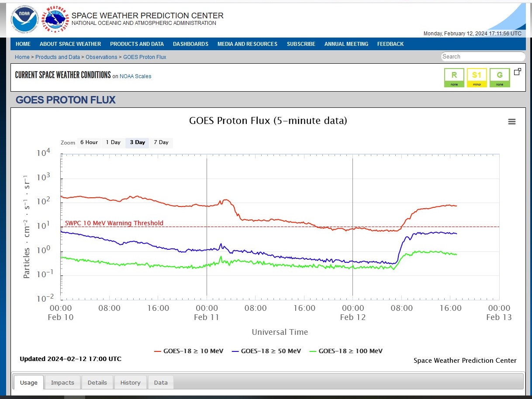532x399 pixels.
Task: Expand the About Space Weather menu
Action: (x=70, y=44)
